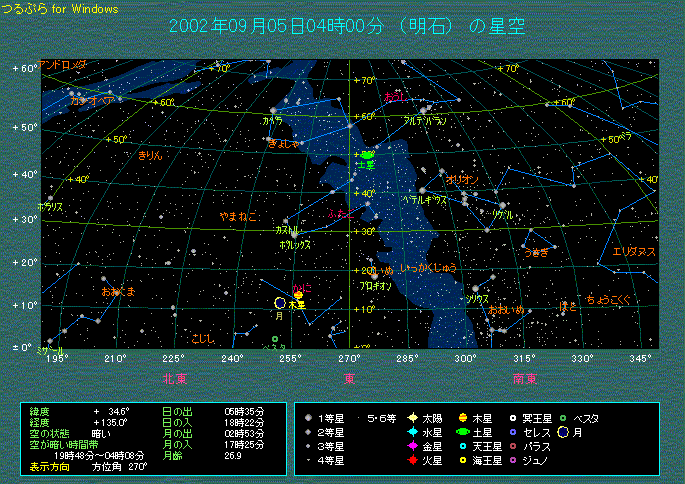
Task: Click the Eridanus (エリダヌス) constellation label
Action: click(634, 251)
